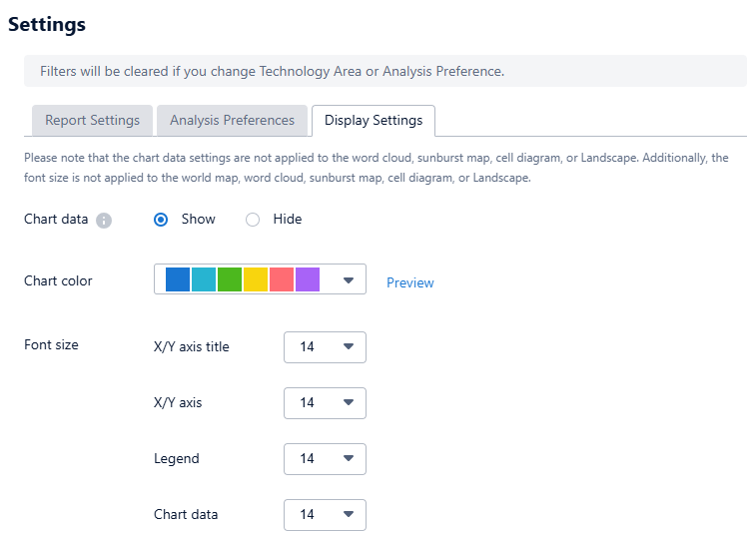Select the Hide radio button
Image resolution: width=756 pixels, height=535 pixels.
253,220
